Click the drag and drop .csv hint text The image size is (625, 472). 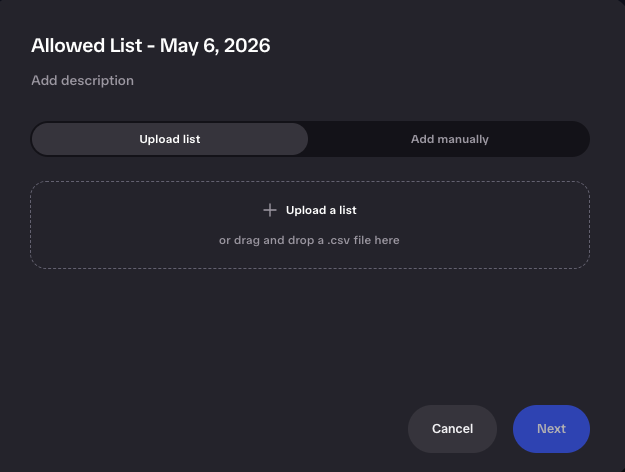[x=309, y=240]
